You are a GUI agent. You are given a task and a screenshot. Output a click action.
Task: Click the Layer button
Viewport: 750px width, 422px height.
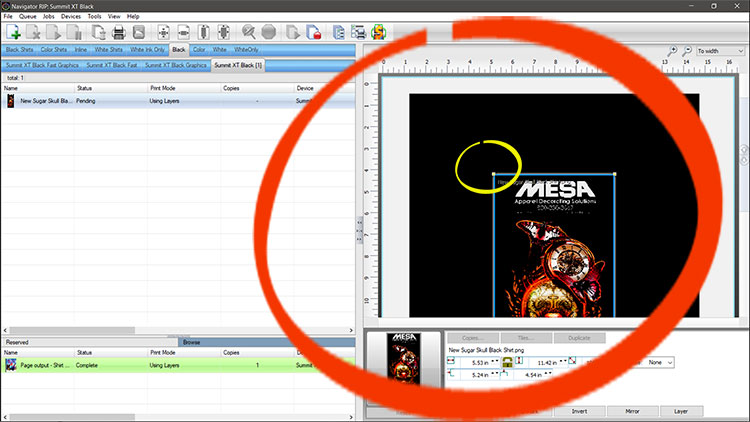[x=680, y=411]
